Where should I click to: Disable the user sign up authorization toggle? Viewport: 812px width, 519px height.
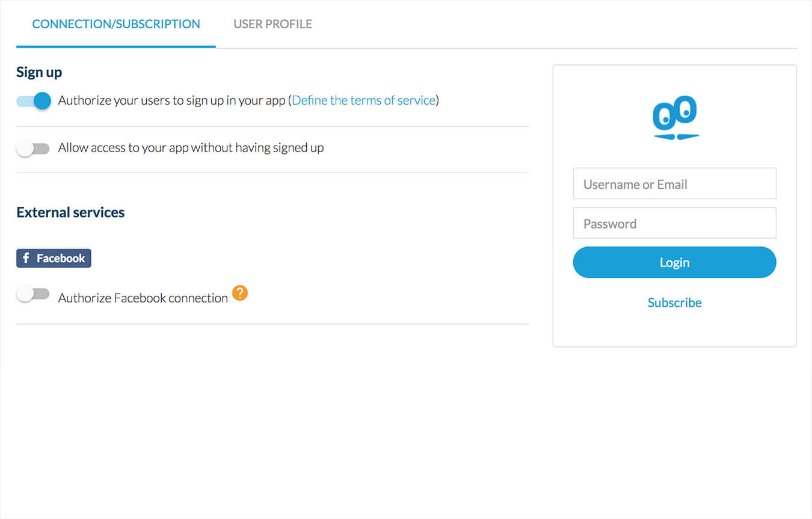(x=34, y=100)
